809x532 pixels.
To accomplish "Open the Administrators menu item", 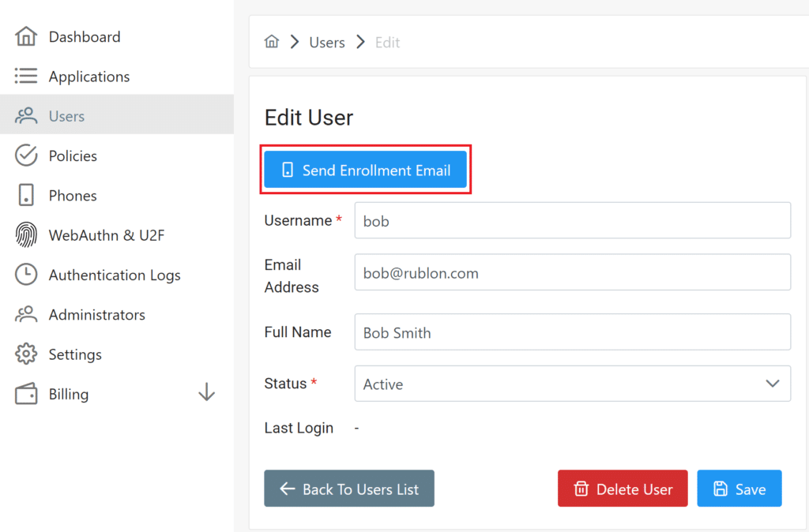I will point(96,314).
